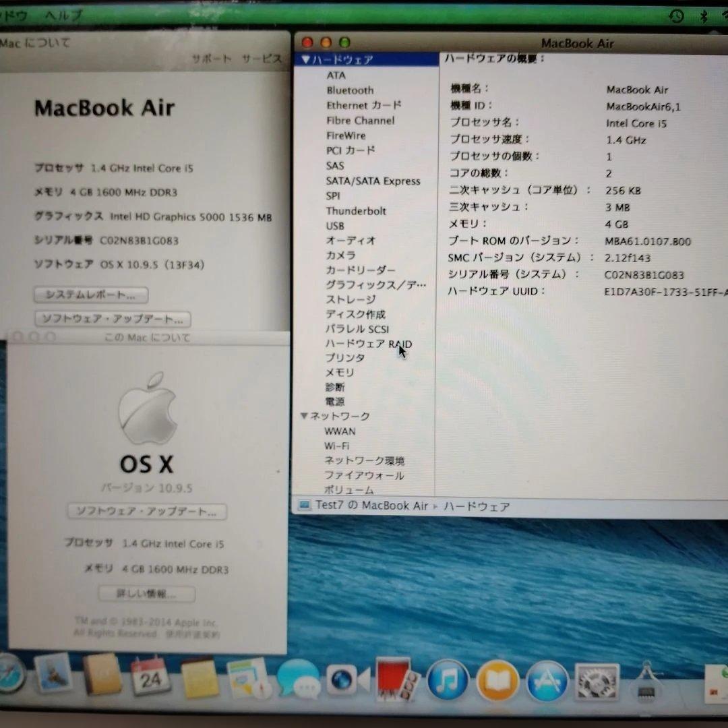Open System Preferences from the Dock
Viewport: 728px width, 728px height.
[x=597, y=682]
